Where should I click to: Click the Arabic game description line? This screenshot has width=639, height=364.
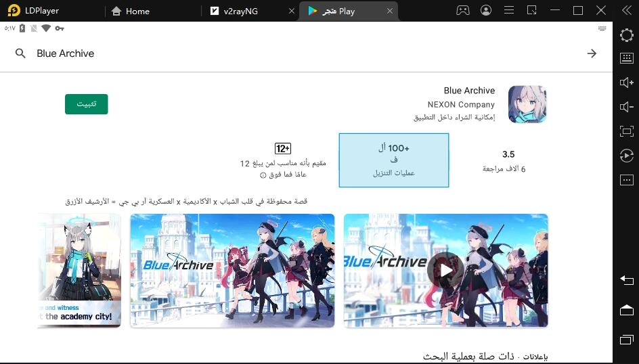pyautogui.click(x=186, y=201)
